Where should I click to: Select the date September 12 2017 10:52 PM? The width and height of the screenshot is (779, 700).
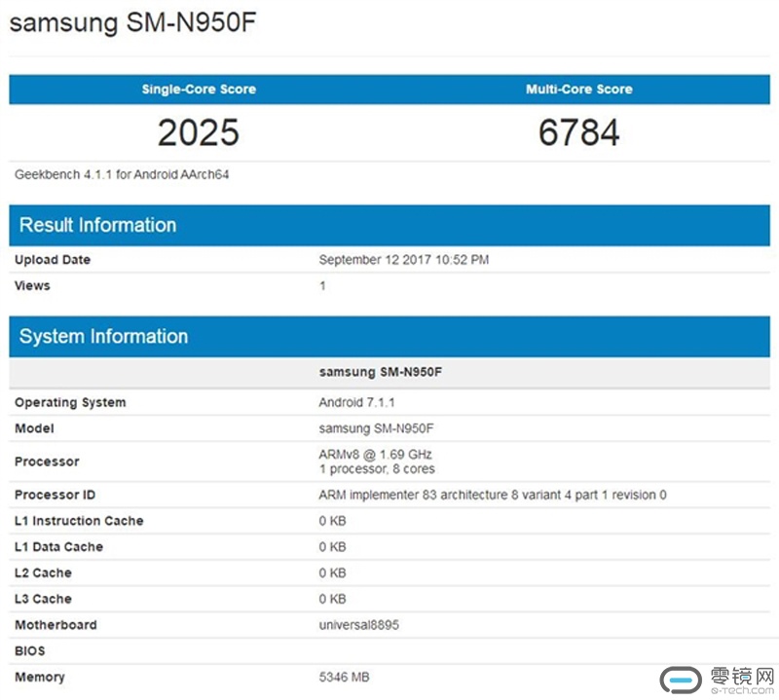click(404, 259)
